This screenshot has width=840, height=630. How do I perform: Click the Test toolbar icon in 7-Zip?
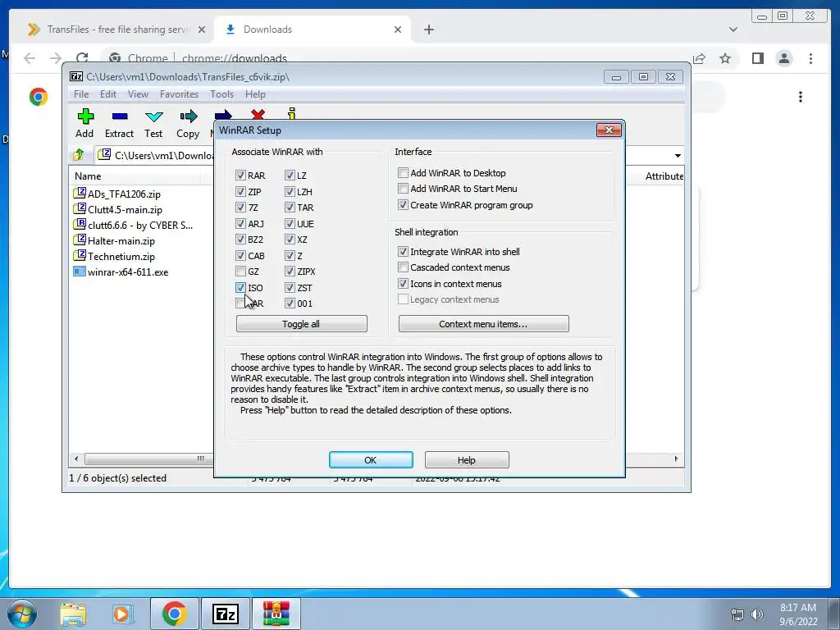[153, 123]
